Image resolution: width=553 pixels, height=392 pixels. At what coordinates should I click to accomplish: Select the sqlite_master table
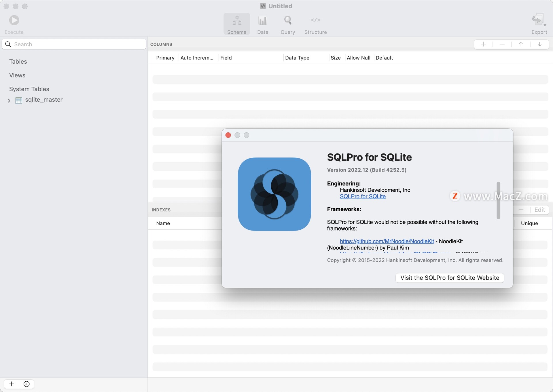(43, 100)
